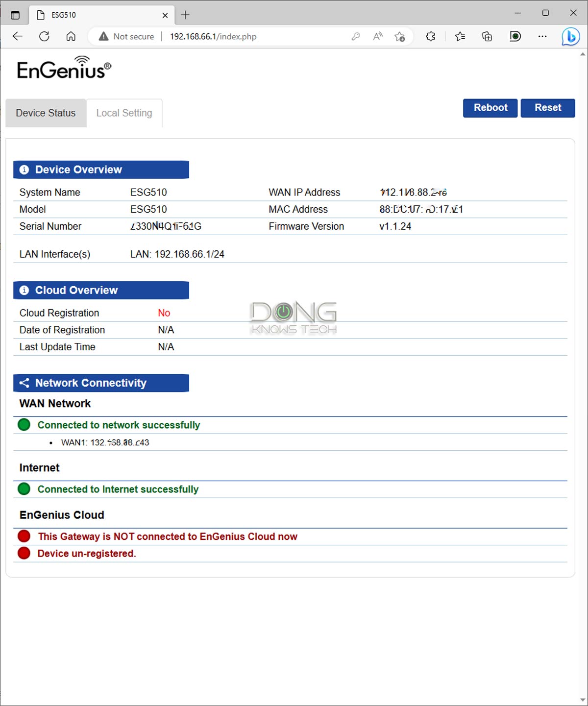The width and height of the screenshot is (588, 706).
Task: Switch to the Device Status tab
Action: click(x=46, y=113)
